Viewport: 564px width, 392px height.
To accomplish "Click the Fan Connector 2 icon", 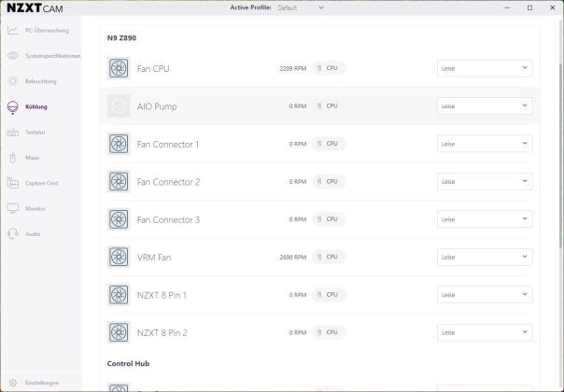I will pos(119,182).
